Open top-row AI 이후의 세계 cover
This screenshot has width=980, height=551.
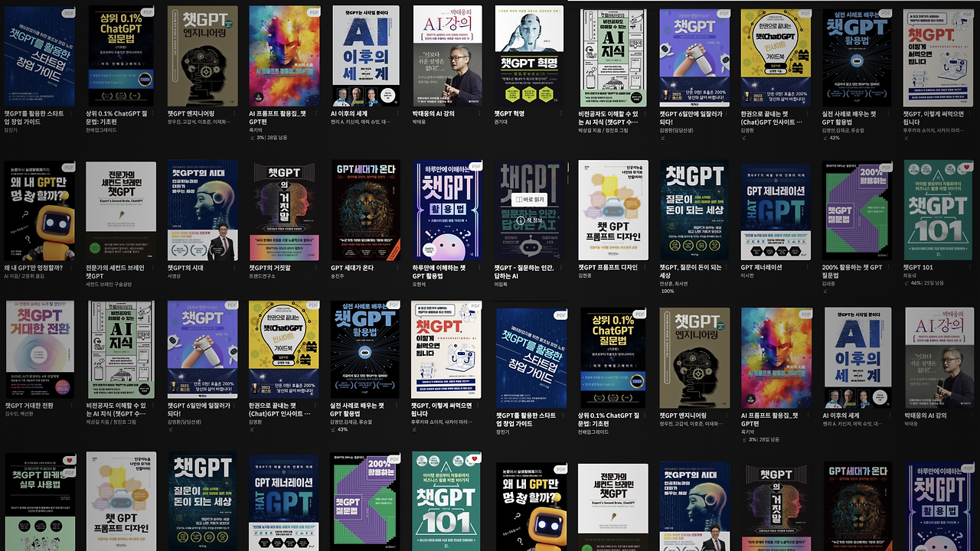point(366,57)
